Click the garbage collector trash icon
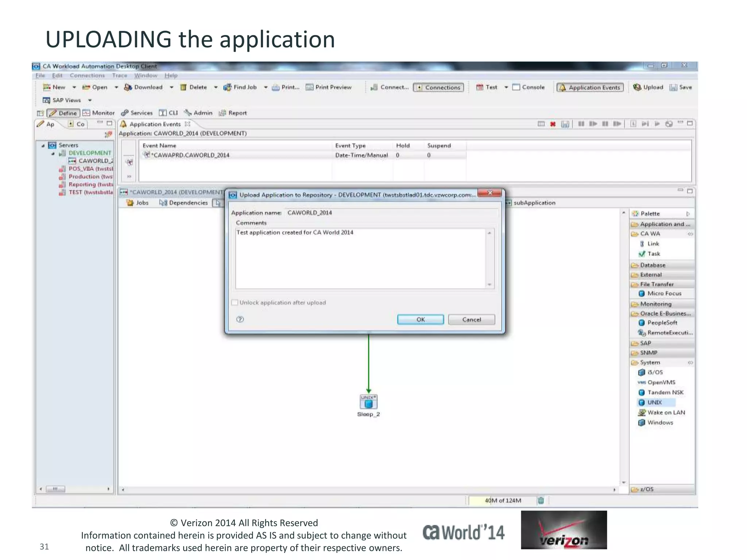This screenshot has width=747, height=560. (541, 501)
